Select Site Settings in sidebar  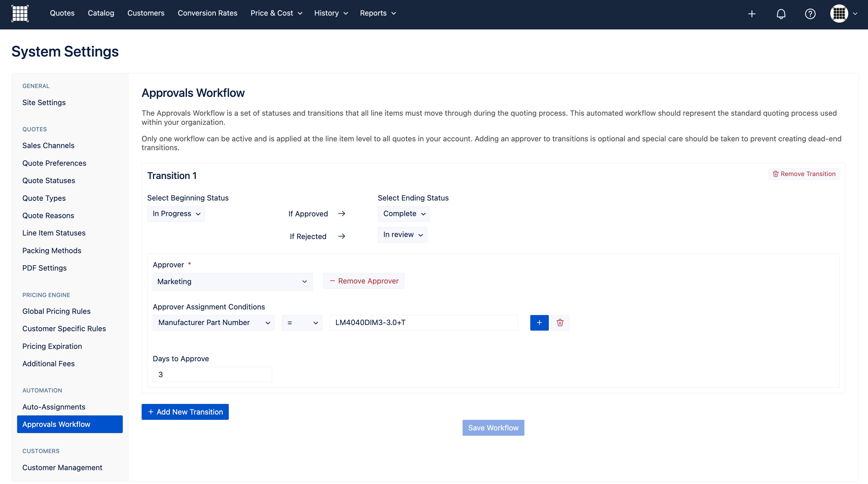(44, 102)
